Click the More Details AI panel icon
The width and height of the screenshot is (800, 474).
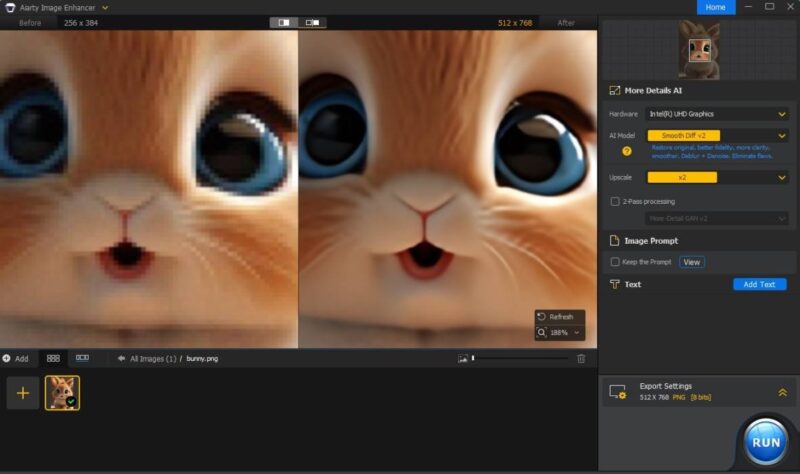tap(614, 91)
